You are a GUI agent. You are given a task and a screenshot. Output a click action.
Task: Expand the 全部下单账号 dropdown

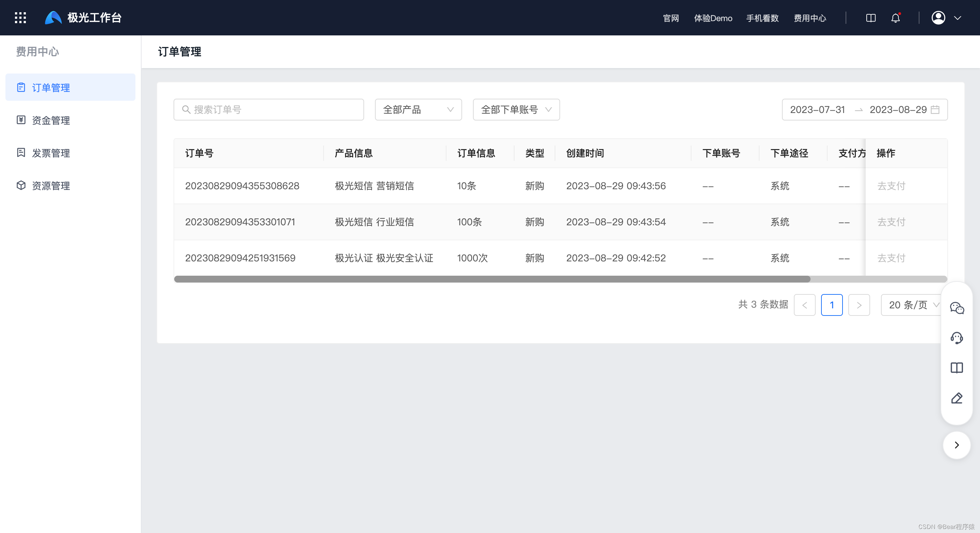click(x=516, y=110)
